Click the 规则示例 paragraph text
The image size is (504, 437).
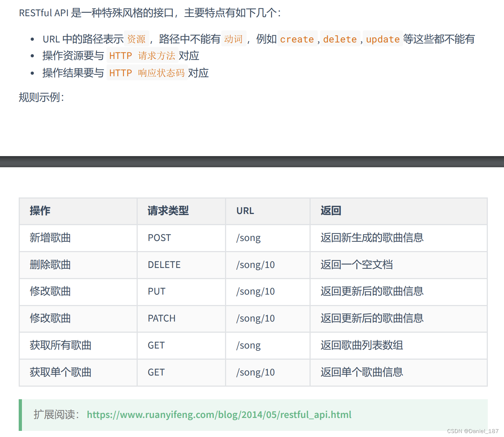41,97
